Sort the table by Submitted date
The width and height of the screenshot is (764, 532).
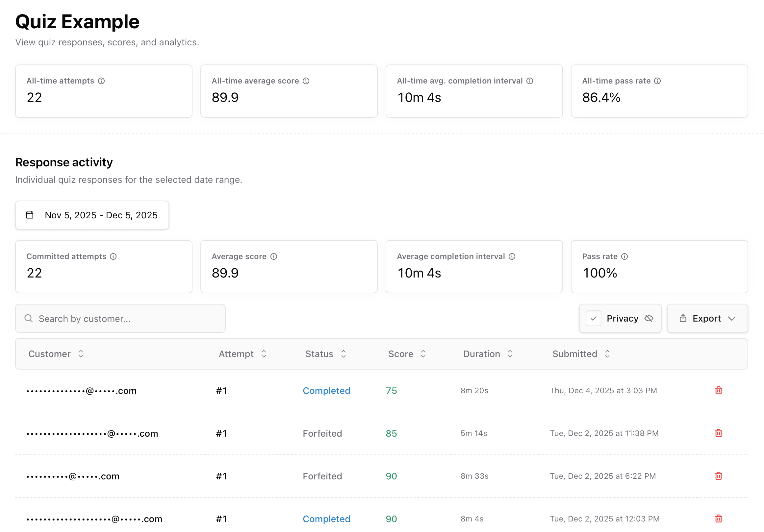tap(608, 354)
